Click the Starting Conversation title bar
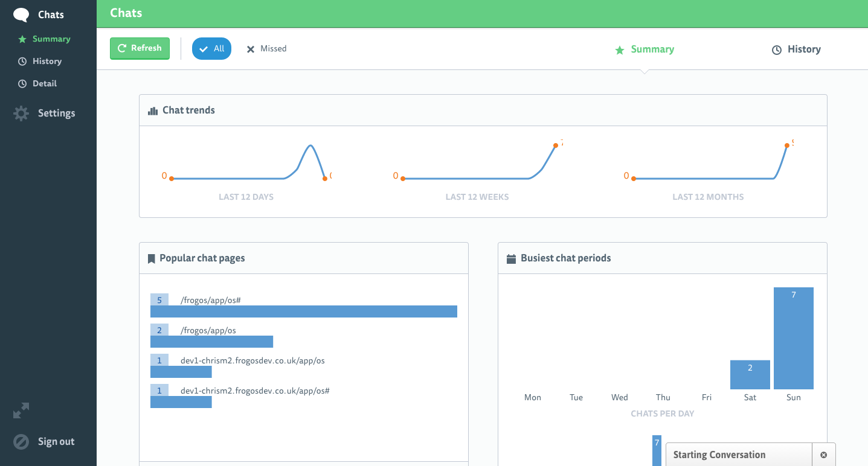This screenshot has width=868, height=466. (x=739, y=455)
